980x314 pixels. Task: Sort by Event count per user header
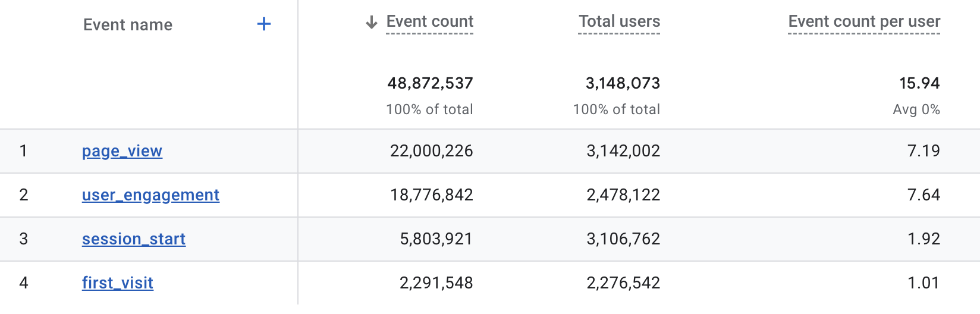[x=864, y=22]
